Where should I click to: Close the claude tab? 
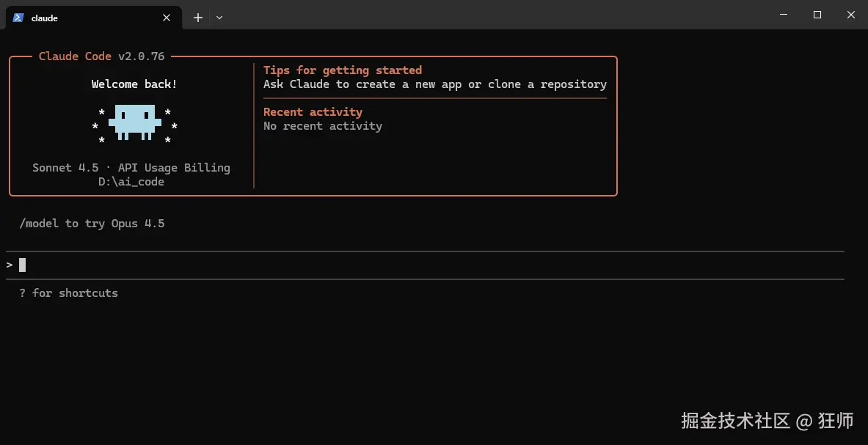click(x=166, y=18)
